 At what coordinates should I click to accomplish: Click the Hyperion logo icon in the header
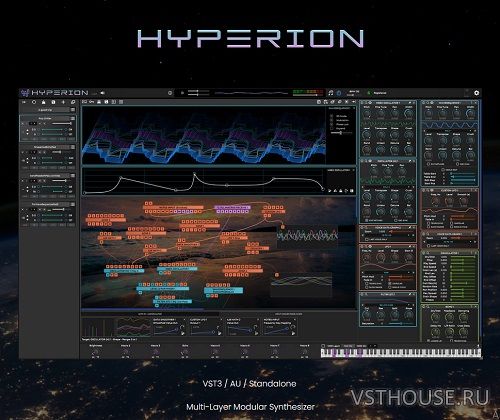[25, 93]
